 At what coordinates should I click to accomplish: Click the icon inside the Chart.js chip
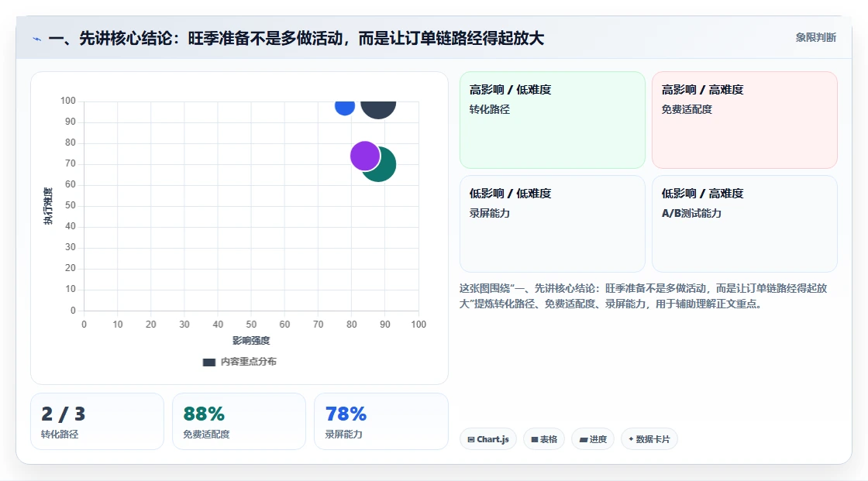point(471,439)
